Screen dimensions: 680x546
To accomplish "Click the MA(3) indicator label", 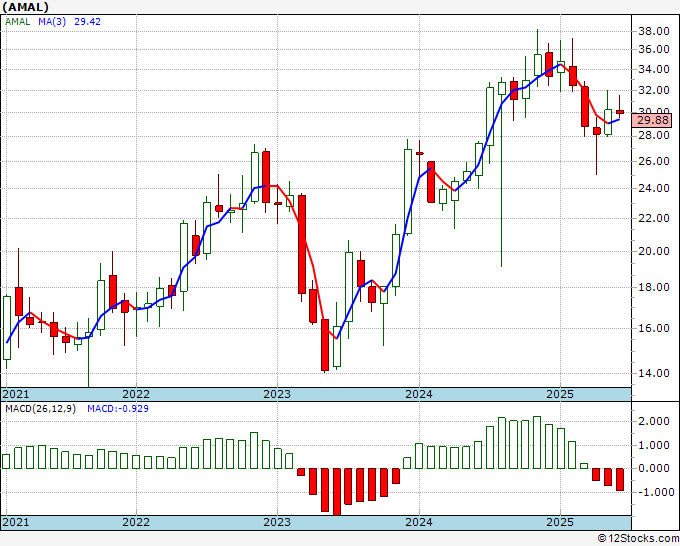I will 52,21.
